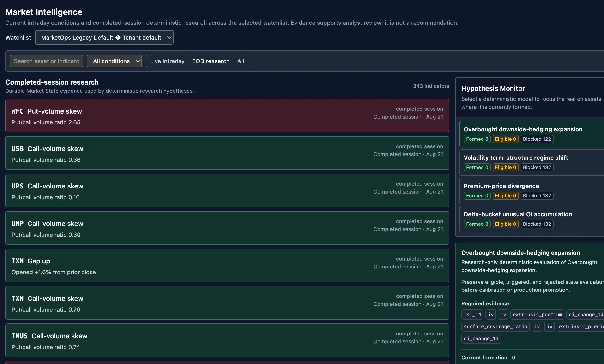Click the Required evidence heading
Image resolution: width=604 pixels, height=364 pixels.
(485, 304)
